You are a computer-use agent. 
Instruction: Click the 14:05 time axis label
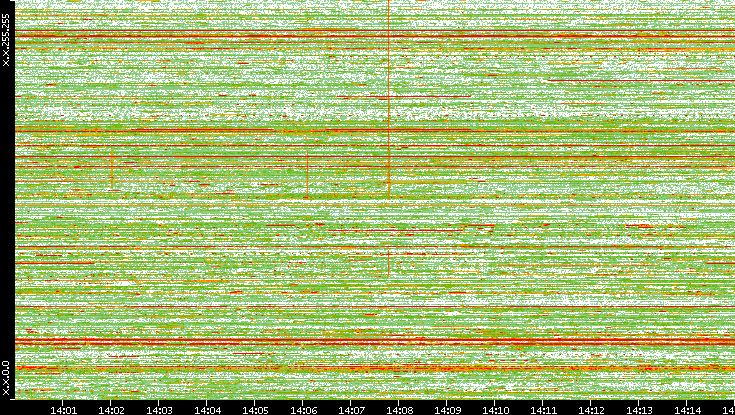[x=255, y=410]
